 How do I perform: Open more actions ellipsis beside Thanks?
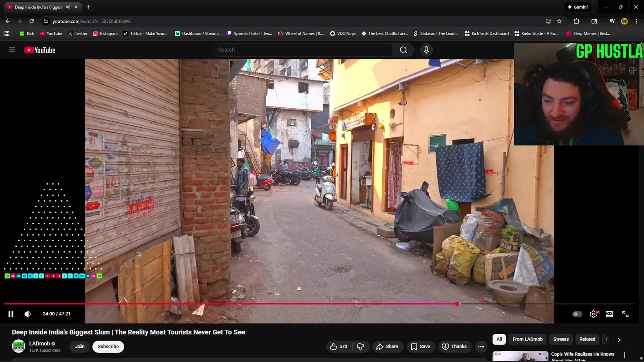(x=481, y=346)
